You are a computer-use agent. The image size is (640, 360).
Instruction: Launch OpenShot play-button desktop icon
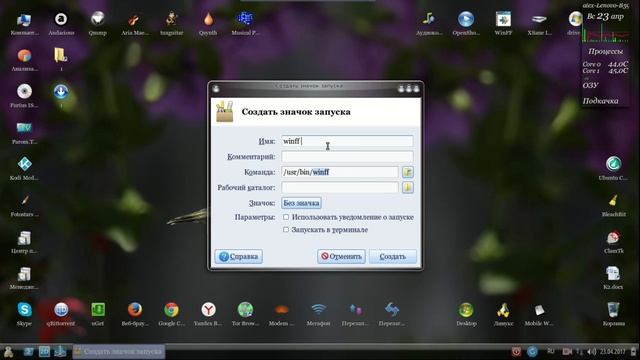466,23
